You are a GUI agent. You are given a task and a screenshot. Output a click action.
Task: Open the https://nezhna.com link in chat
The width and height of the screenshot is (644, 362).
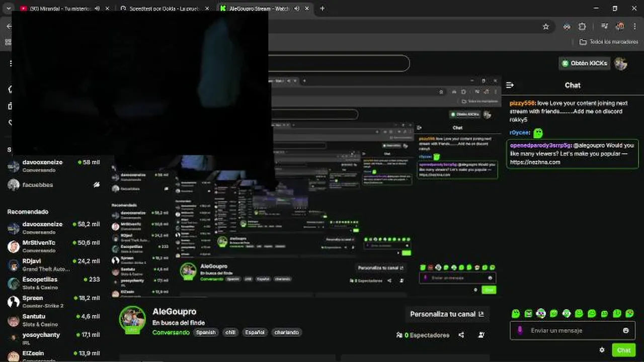(535, 162)
